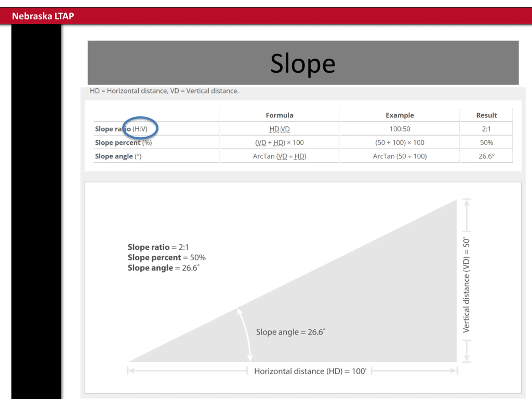The width and height of the screenshot is (532, 399).
Task: Select the Slope ratio row label
Action: (x=121, y=129)
